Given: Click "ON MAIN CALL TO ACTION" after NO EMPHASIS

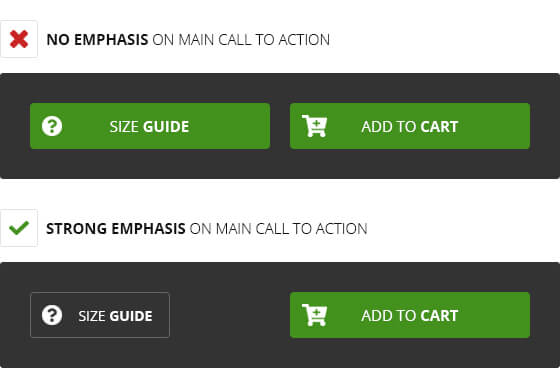Looking at the screenshot, I should pyautogui.click(x=241, y=40).
